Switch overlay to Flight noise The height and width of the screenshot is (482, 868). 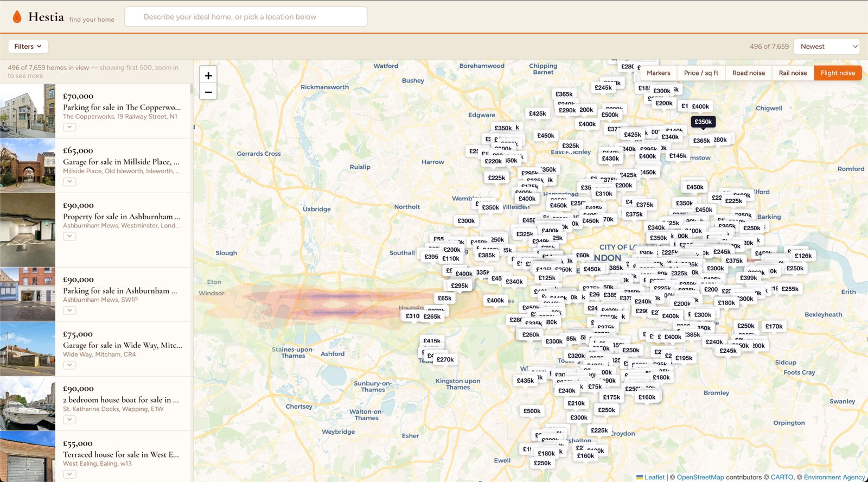click(x=838, y=73)
